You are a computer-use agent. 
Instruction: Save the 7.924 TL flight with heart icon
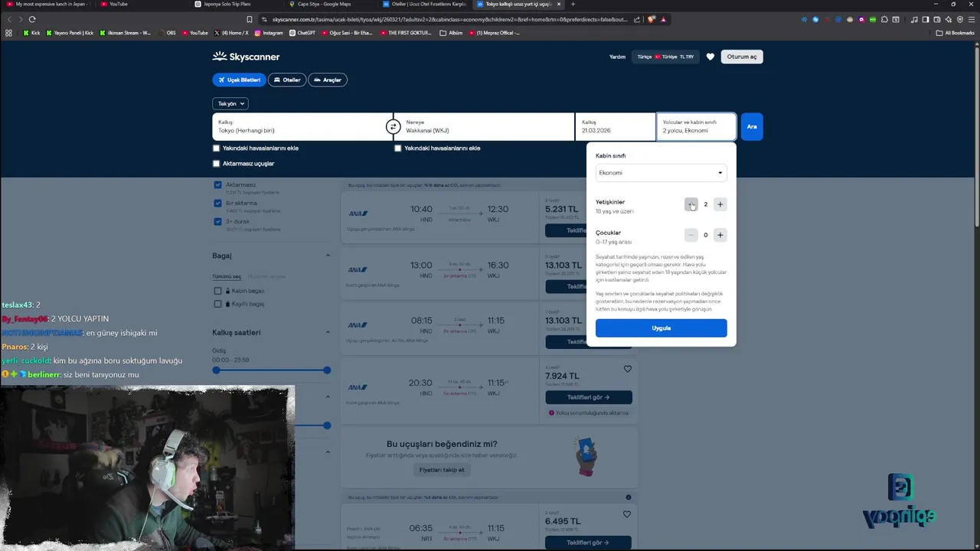pyautogui.click(x=628, y=369)
